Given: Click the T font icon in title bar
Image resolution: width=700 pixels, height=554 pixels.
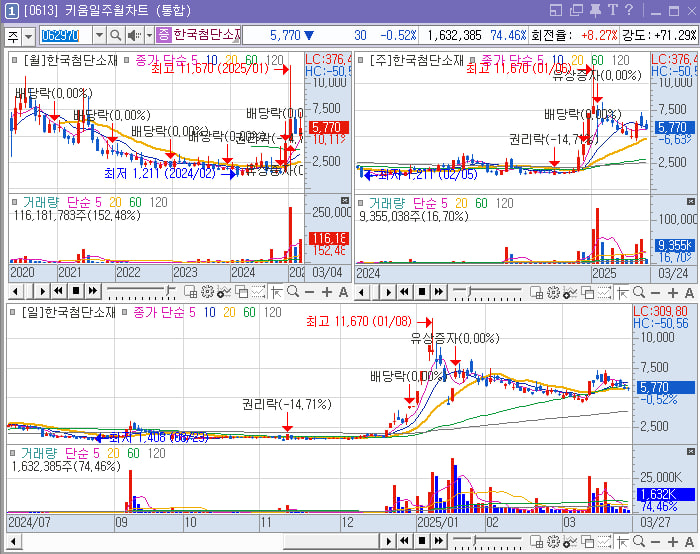Looking at the screenshot, I should (612, 10).
